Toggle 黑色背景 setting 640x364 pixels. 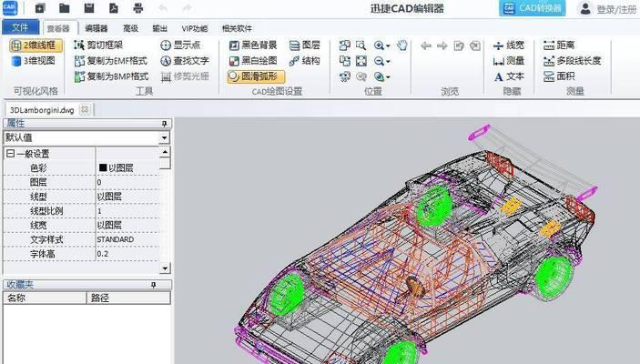coord(253,45)
